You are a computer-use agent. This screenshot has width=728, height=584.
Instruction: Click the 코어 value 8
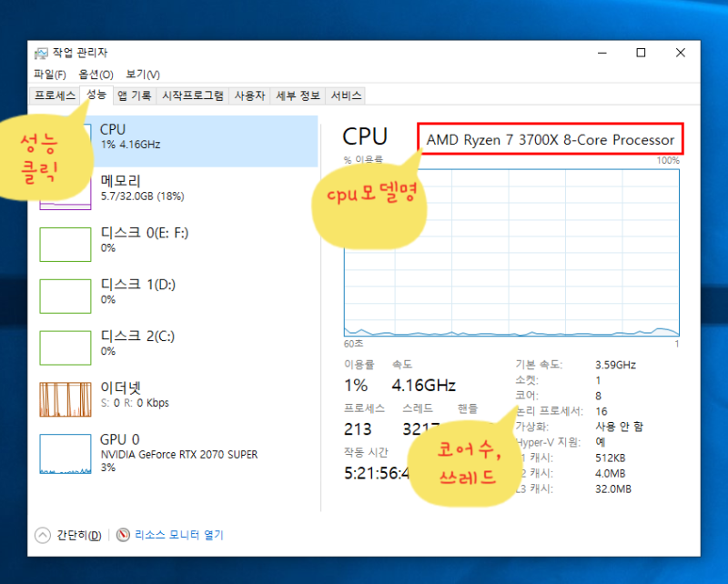pyautogui.click(x=598, y=396)
